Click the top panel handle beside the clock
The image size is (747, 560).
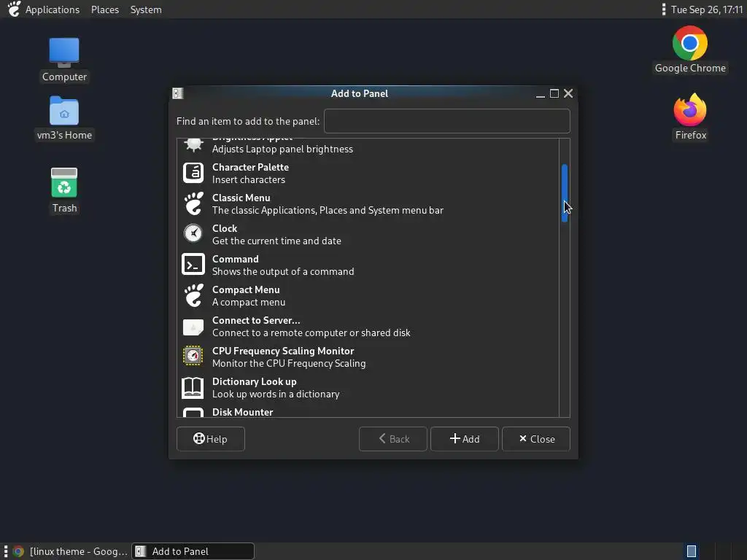(x=664, y=9)
